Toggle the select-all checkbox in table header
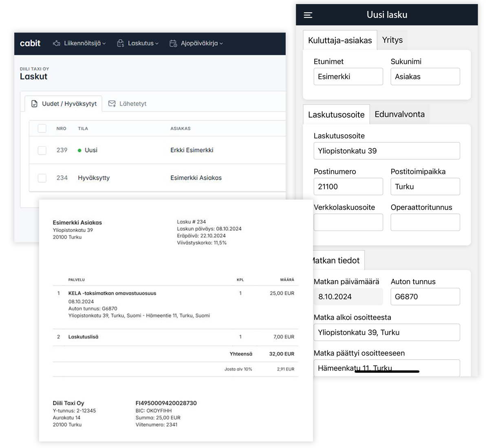Viewport: 489px width, 448px height. [x=42, y=128]
